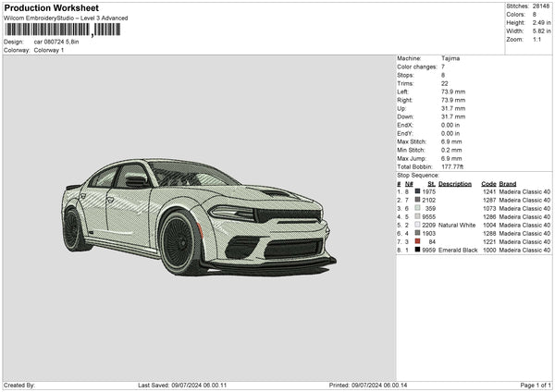Click the Production Worksheet title

[51, 8]
